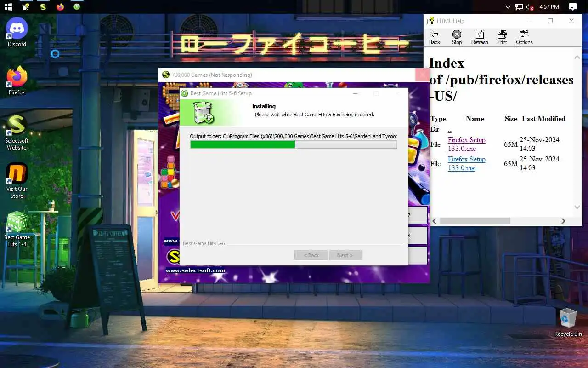Click the HTML Help title bar icon
Viewport: 588px width, 368px height.
point(430,21)
